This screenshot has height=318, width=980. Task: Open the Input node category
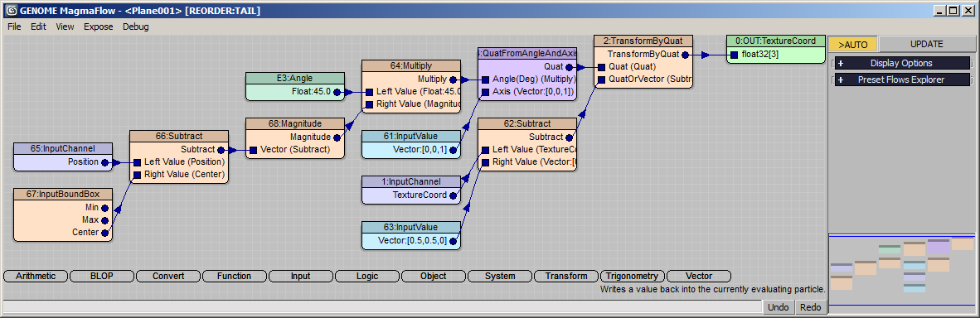[301, 276]
